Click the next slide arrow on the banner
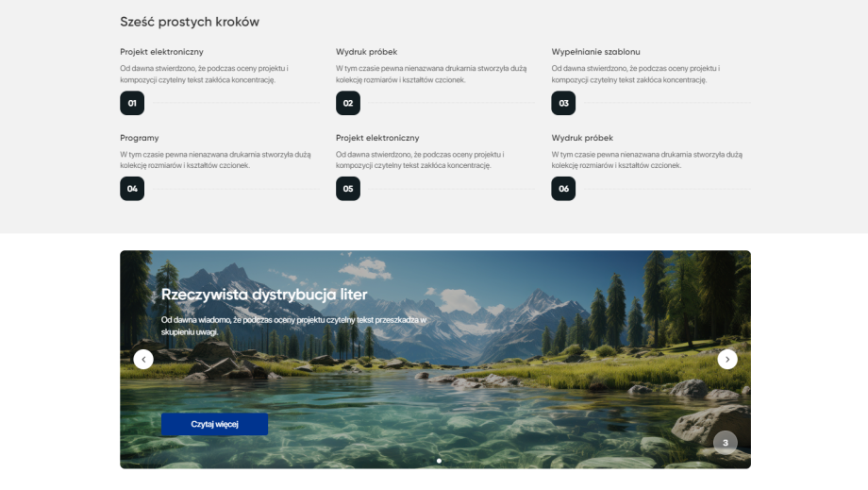This screenshot has width=868, height=490. coord(727,359)
